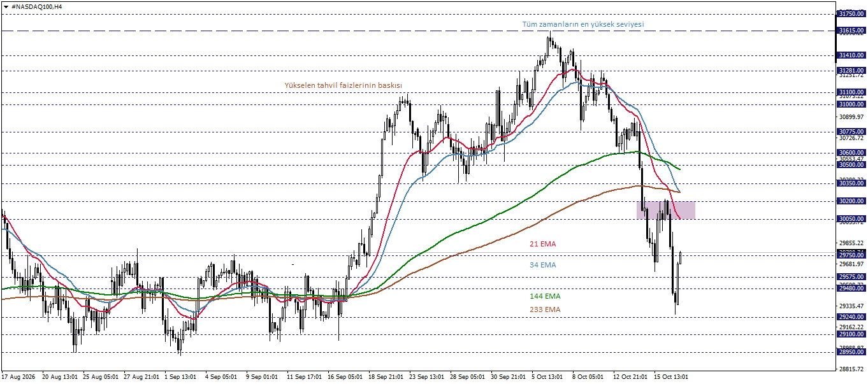Click the 30500.00 price level tag
The image size is (868, 384).
[x=851, y=165]
